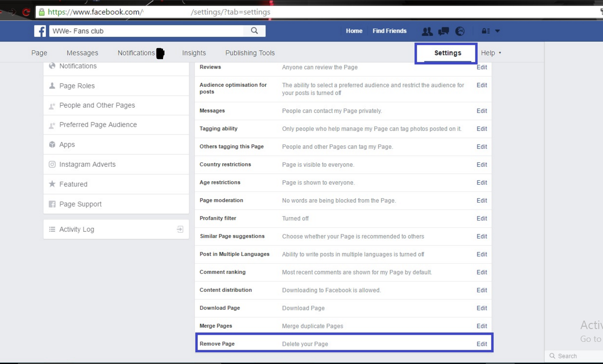Open the messages chat icon
The image size is (603, 364).
click(443, 31)
